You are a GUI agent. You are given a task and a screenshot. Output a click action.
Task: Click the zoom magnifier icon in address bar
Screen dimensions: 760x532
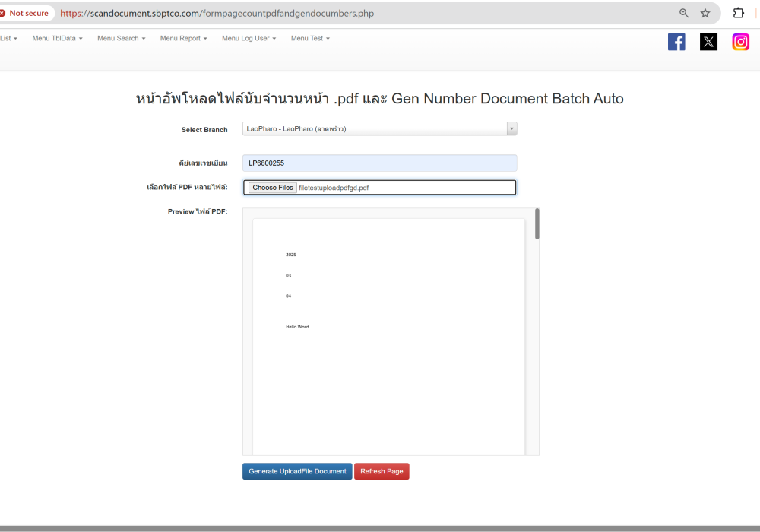coord(684,13)
